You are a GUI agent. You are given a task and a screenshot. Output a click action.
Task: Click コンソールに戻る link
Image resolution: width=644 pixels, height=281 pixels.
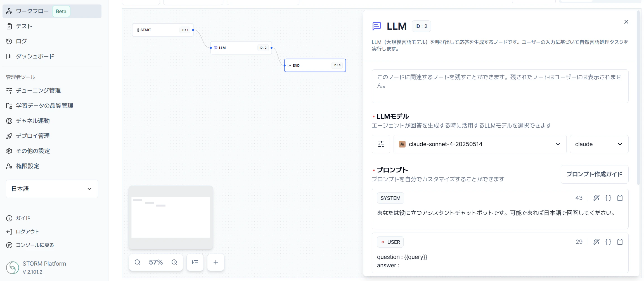tap(30, 245)
